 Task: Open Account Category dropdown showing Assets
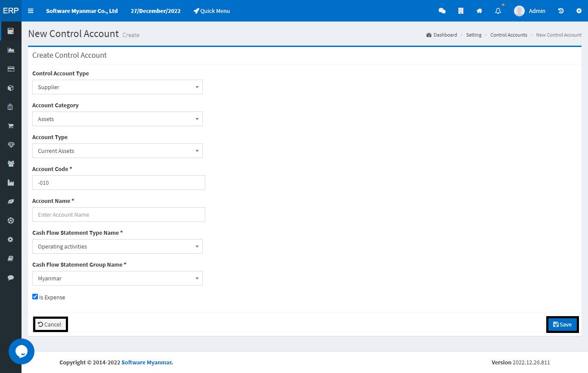click(118, 119)
